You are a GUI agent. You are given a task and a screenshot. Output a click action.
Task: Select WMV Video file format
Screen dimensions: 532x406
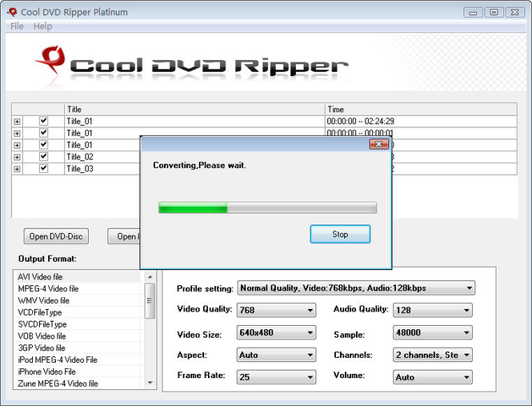coord(78,300)
